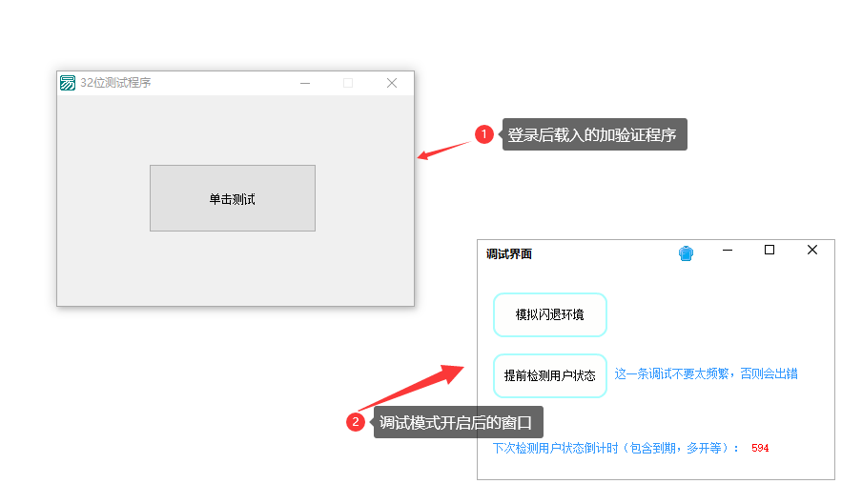Click the blue shirt skin icon in 调试界面
Screen dimensions: 862x504
(686, 253)
